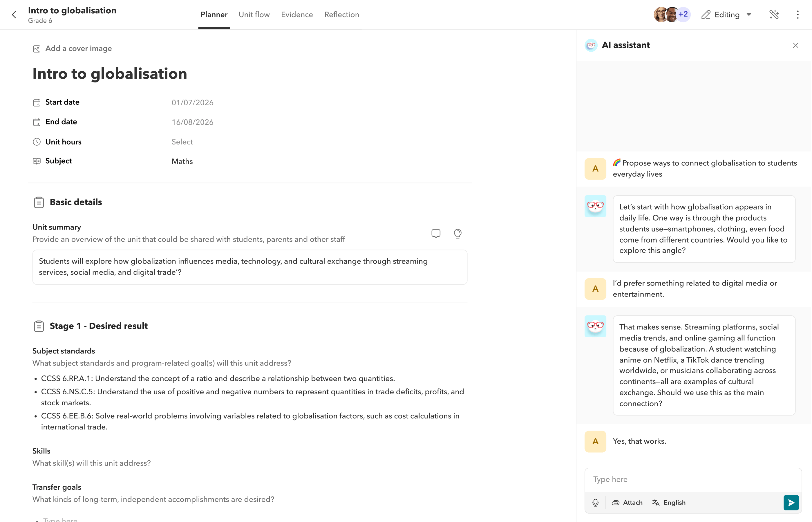Click Add a cover image
This screenshot has height=522, width=812.
(72, 48)
